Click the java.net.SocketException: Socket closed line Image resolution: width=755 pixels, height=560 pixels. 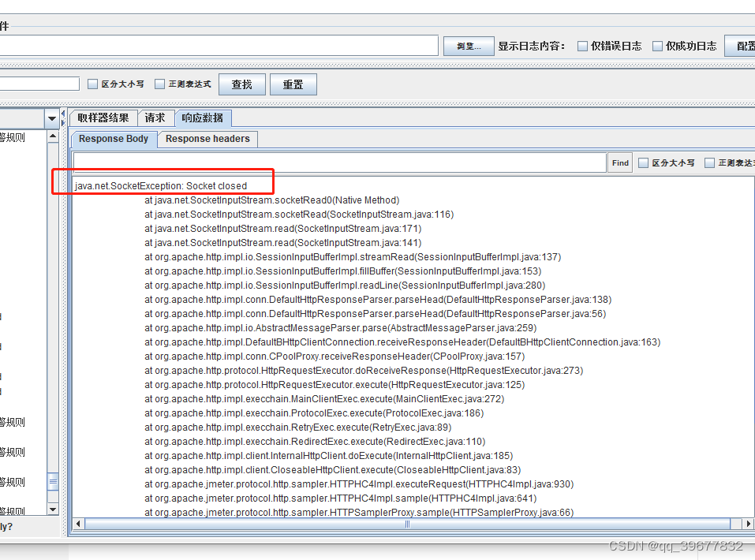click(x=161, y=186)
